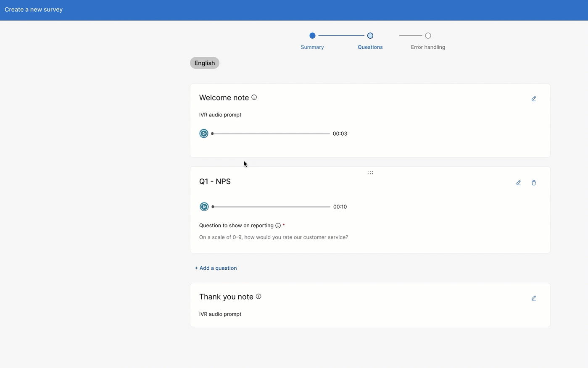Viewport: 588px width, 368px height.
Task: Edit the Welcome note section
Action: click(x=533, y=99)
